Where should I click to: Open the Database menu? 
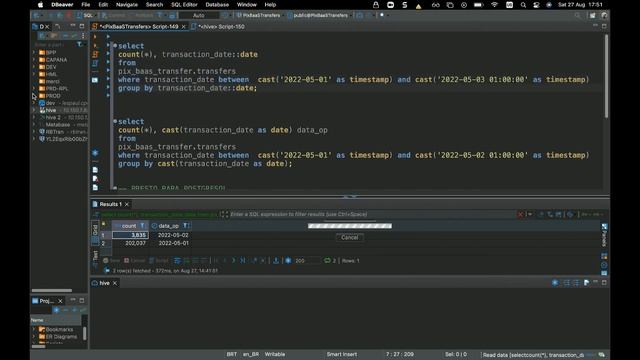point(217,5)
